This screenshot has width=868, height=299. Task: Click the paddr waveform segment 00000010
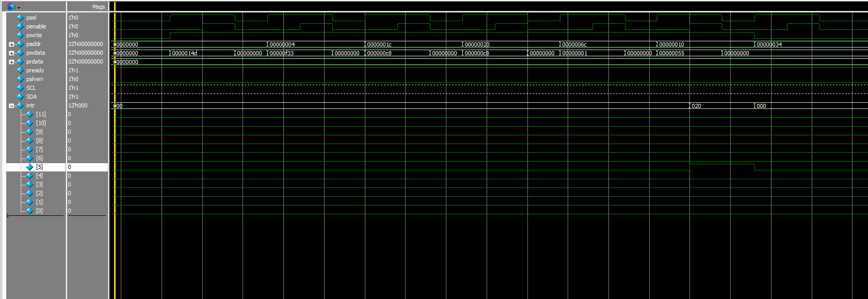705,44
